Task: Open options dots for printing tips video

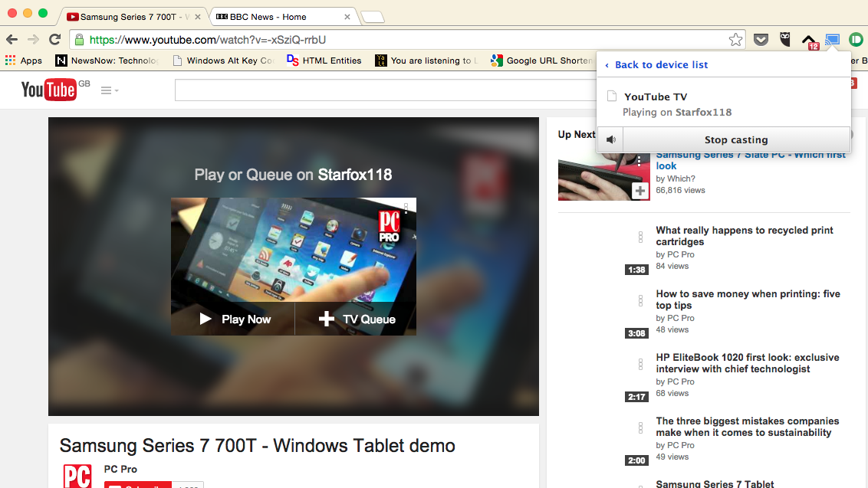Action: [640, 300]
